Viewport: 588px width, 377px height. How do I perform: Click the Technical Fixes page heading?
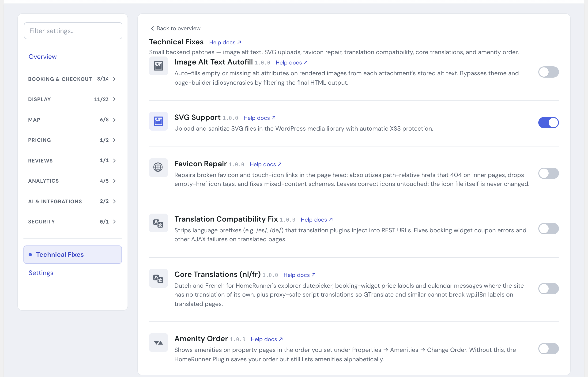click(176, 42)
